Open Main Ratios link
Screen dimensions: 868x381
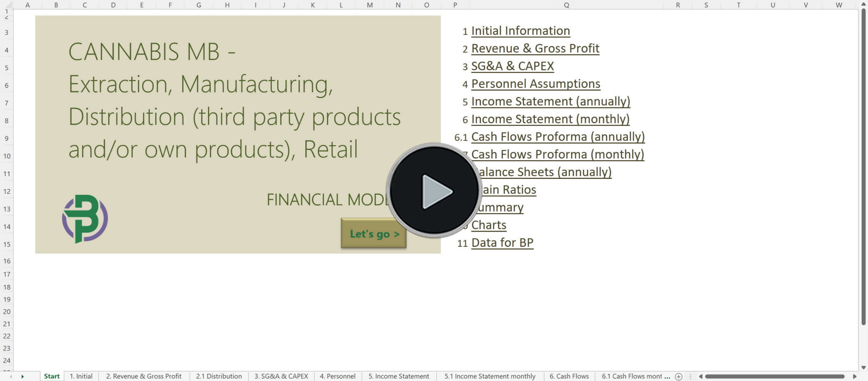(x=508, y=190)
